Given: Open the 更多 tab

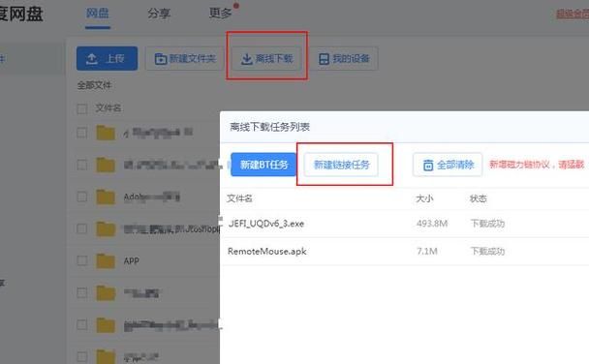Looking at the screenshot, I should [x=221, y=14].
